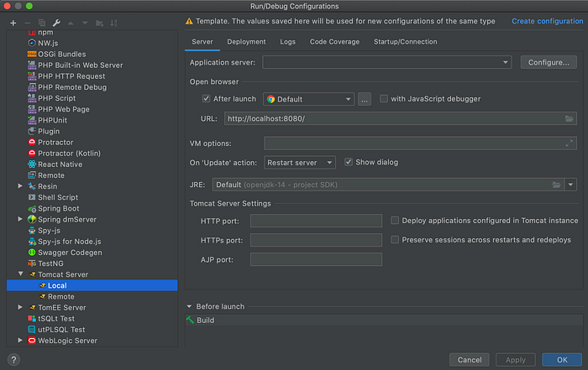Click the Move Down arrow icon
Screen dimensions: 588x370
coord(85,23)
